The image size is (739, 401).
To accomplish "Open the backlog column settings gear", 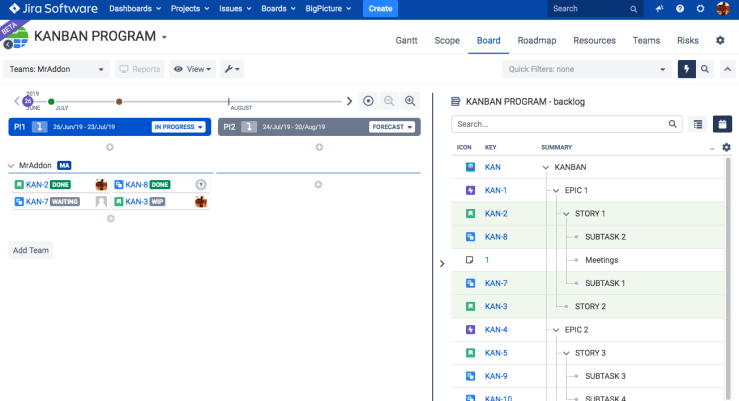I will coord(726,147).
